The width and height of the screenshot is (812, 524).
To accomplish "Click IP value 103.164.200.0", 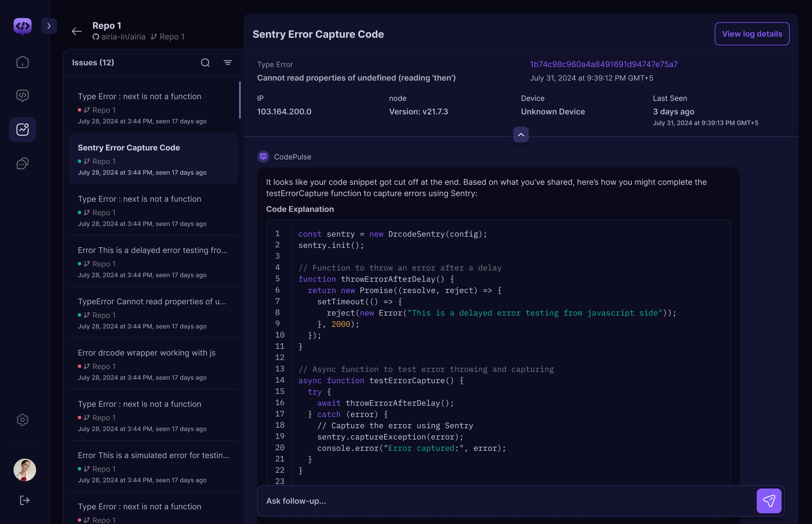I will pos(284,112).
